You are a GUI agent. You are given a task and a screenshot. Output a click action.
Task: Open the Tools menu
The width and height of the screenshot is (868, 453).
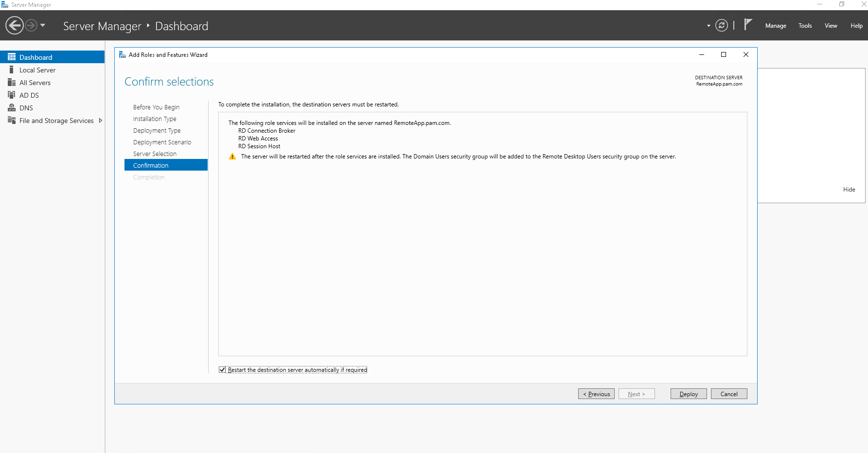pyautogui.click(x=805, y=26)
